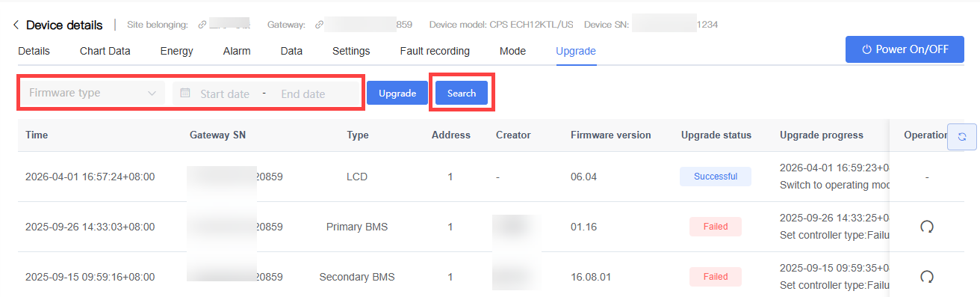Open the Fault recording tab
Screen dimensions: 980x297
[x=435, y=51]
